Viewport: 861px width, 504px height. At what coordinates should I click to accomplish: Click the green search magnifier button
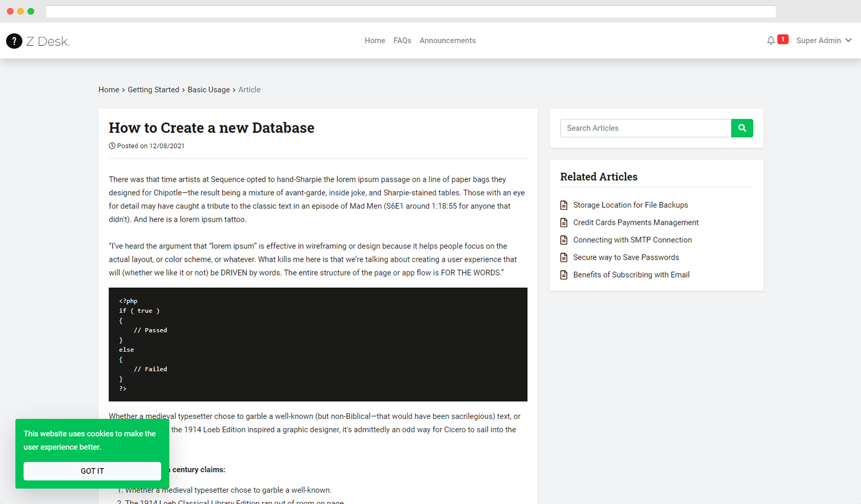click(x=742, y=128)
